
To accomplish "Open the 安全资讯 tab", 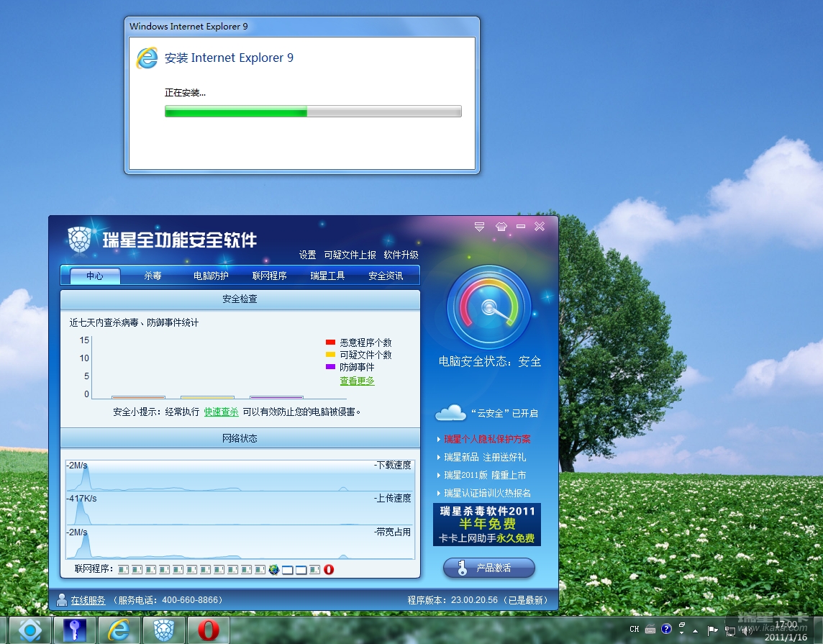I will 386,276.
